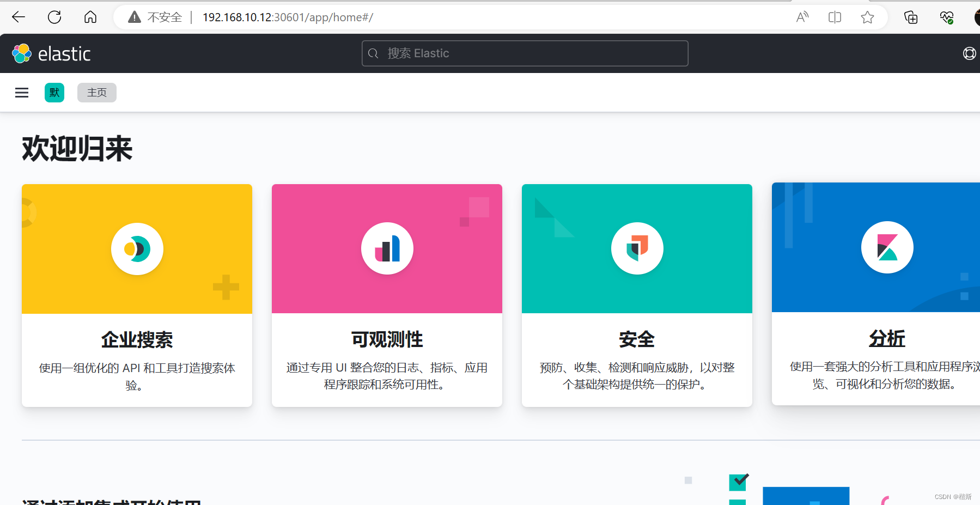The height and width of the screenshot is (505, 980).
Task: Click the 可观测性 bar chart icon
Action: coord(387,248)
